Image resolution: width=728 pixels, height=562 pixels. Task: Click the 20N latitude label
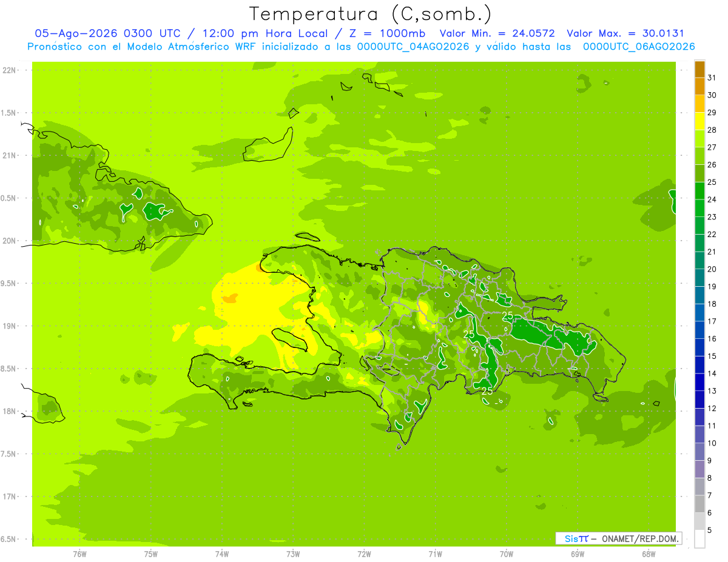[x=9, y=241]
